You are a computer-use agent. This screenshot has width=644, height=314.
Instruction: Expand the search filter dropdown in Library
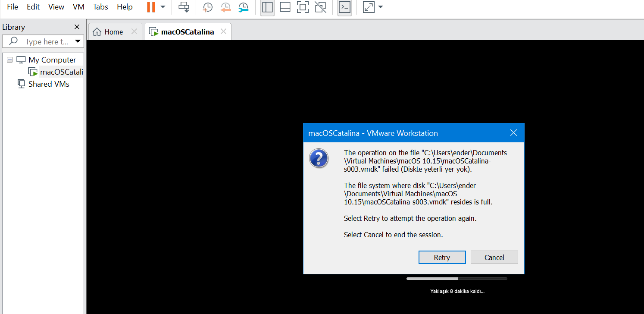[78, 41]
